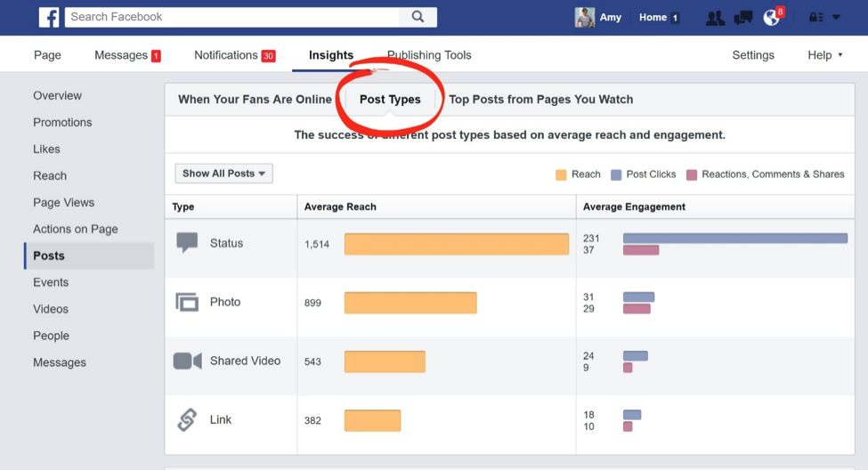
Task: Click the Type column header
Action: (183, 207)
